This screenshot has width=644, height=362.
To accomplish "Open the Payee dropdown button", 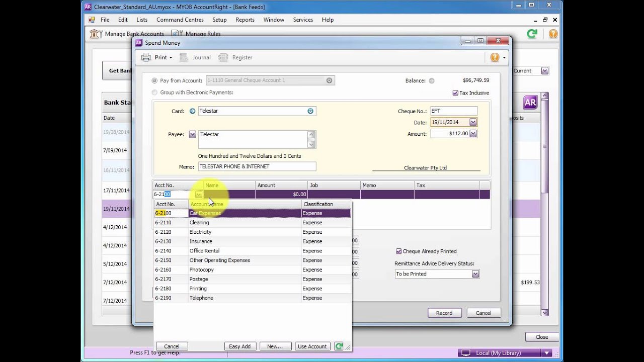I will pos(192,134).
